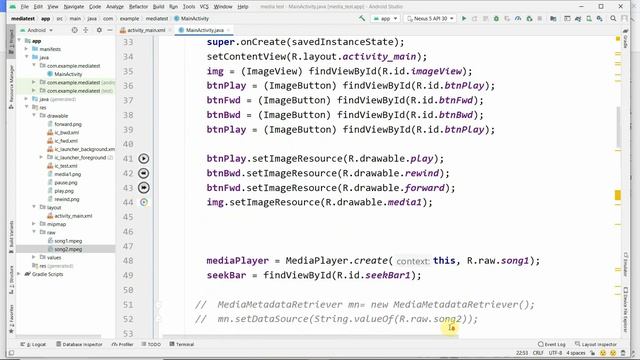Image resolution: width=640 pixels, height=360 pixels.
Task: Open the Layout Inspector
Action: (596, 344)
